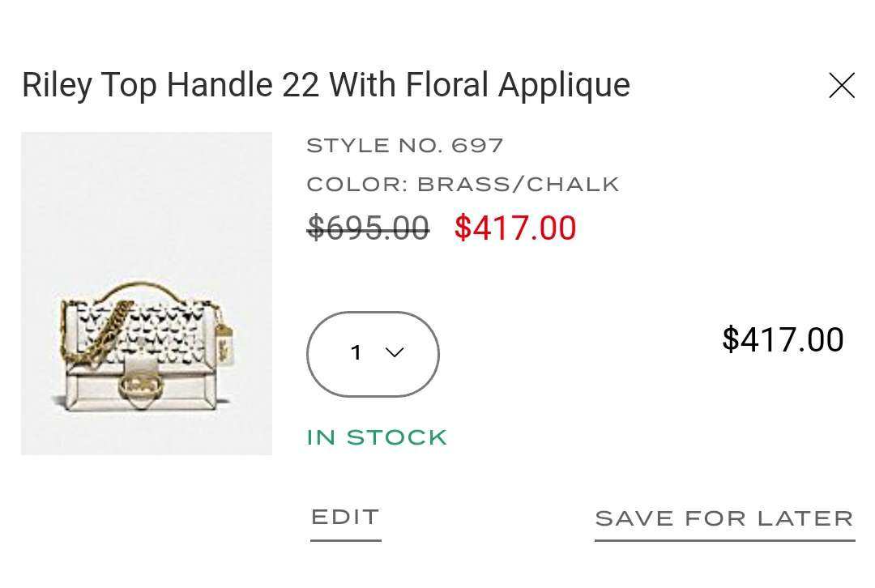Click the chevron arrow in the quantity selector
Image resolution: width=875 pixels, height=588 pixels.
click(x=395, y=352)
